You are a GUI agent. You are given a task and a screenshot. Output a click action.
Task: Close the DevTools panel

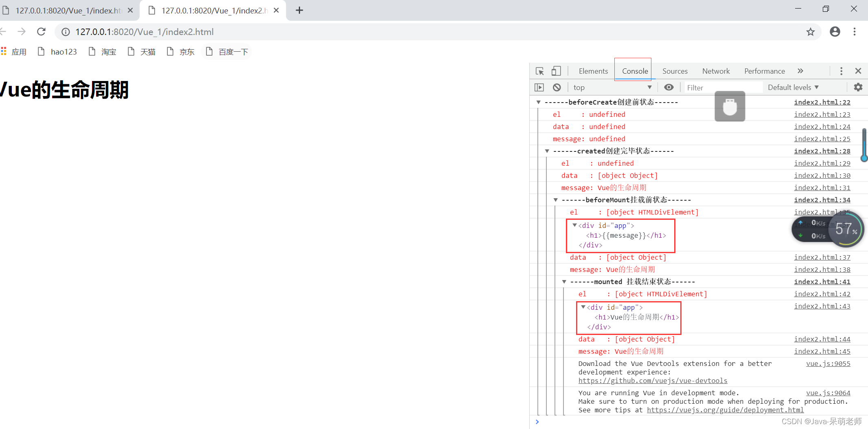pos(858,71)
